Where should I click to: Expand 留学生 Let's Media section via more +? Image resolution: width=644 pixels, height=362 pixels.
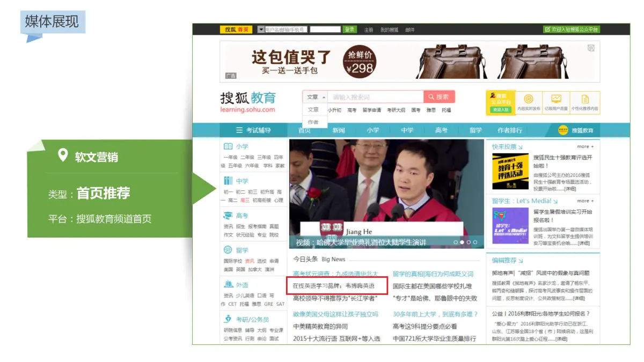pyautogui.click(x=586, y=201)
